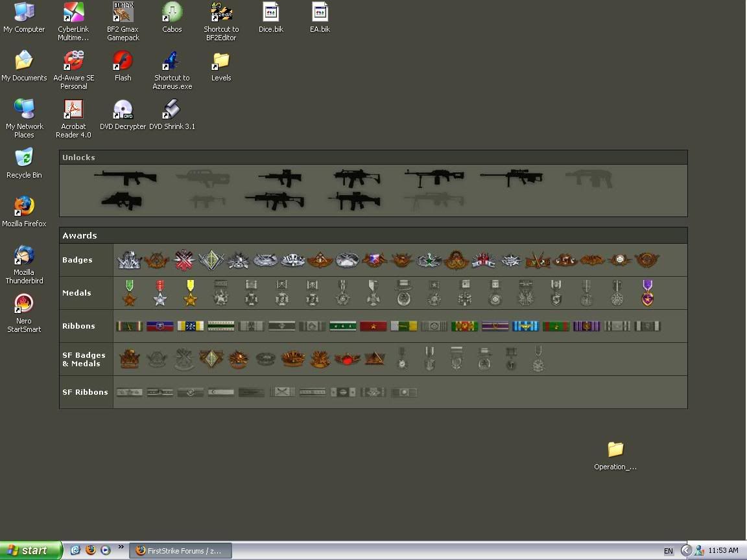The image size is (747, 560).
Task: Launch Nero StartSmart
Action: [24, 313]
